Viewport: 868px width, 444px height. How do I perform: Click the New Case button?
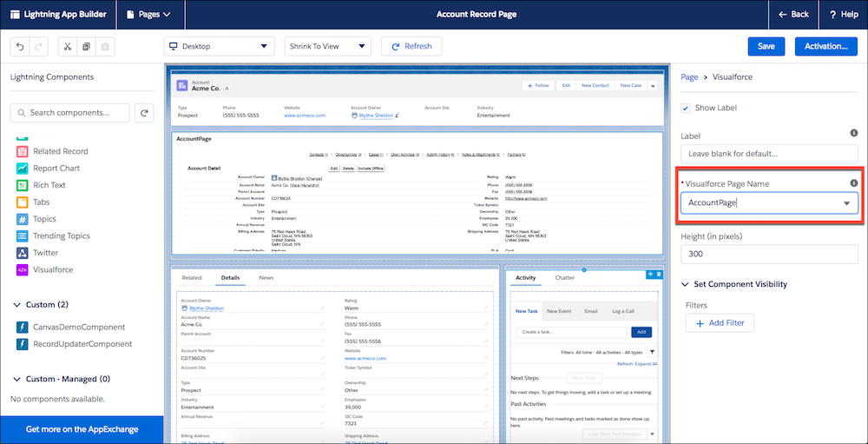coord(630,86)
